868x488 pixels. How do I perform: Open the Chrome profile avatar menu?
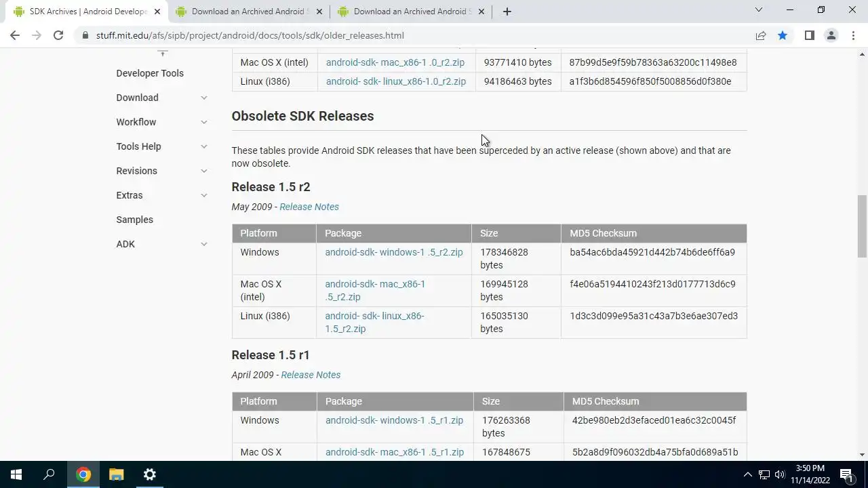[x=831, y=35]
